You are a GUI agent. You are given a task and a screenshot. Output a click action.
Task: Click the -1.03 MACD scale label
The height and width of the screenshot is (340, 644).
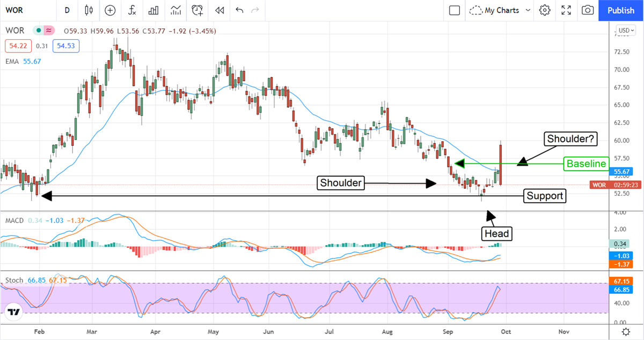pyautogui.click(x=620, y=256)
